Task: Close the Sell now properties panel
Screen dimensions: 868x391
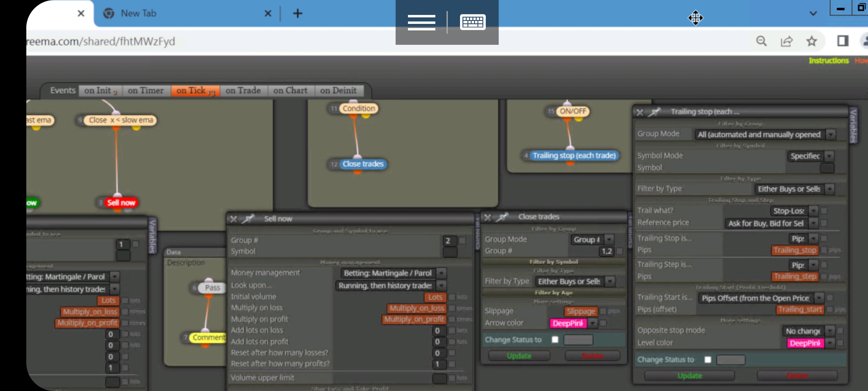Action: click(233, 219)
